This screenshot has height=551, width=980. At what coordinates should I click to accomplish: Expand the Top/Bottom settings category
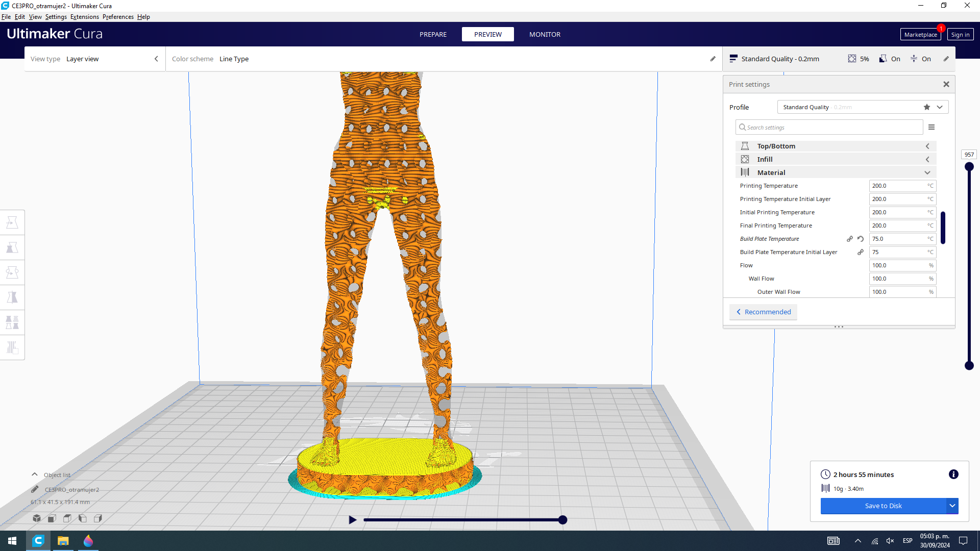836,146
